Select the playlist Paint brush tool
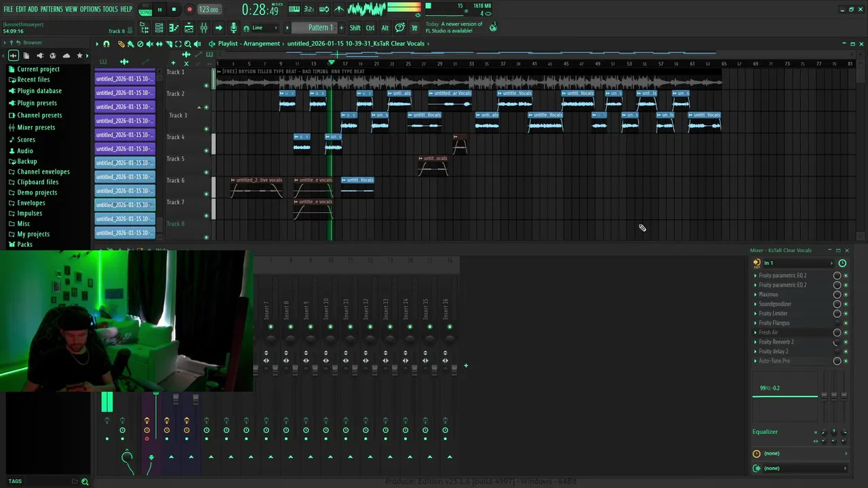The width and height of the screenshot is (868, 488). point(130,43)
